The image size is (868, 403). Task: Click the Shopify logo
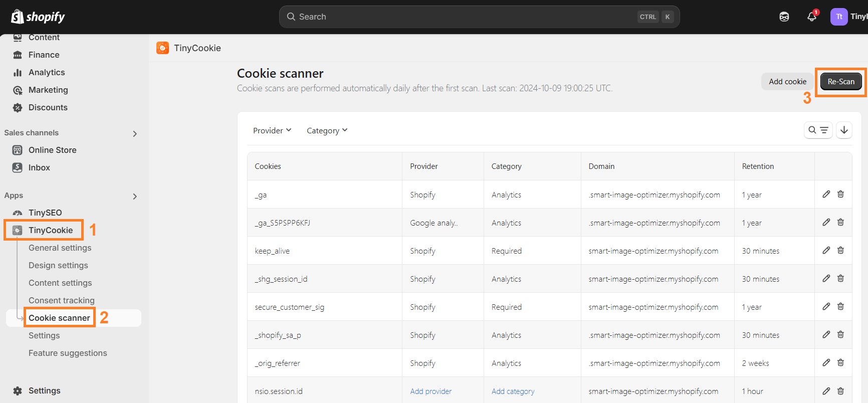coord(38,17)
